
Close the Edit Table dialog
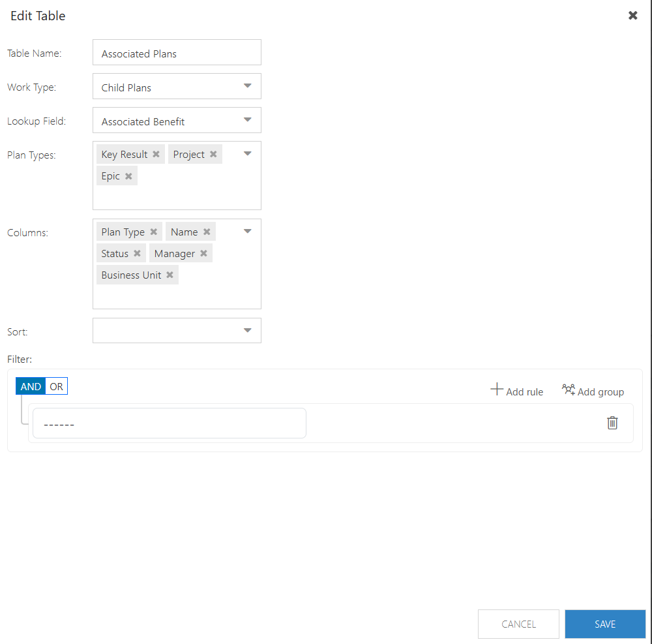[632, 16]
